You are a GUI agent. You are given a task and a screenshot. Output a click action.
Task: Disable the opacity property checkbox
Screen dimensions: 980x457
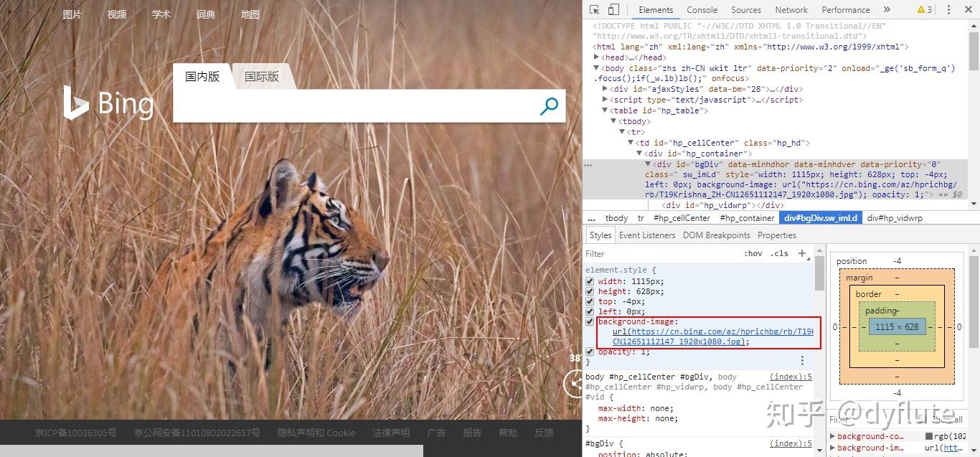pyautogui.click(x=590, y=352)
